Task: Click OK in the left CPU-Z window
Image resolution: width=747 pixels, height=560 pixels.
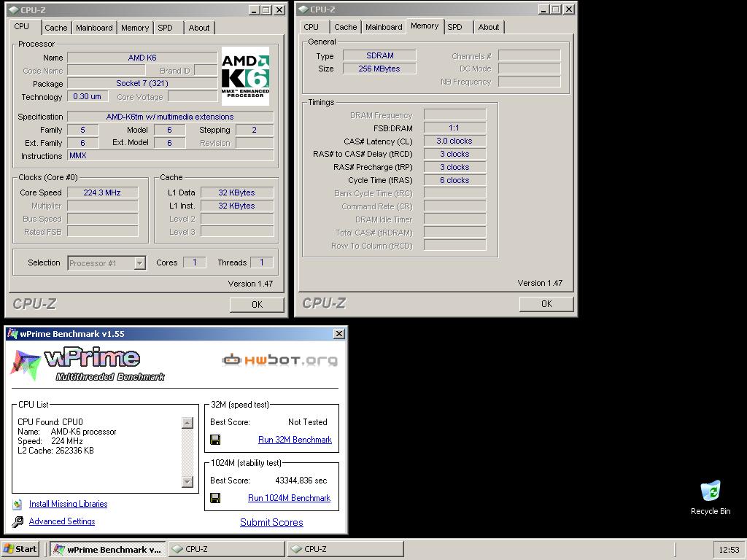Action: click(258, 304)
